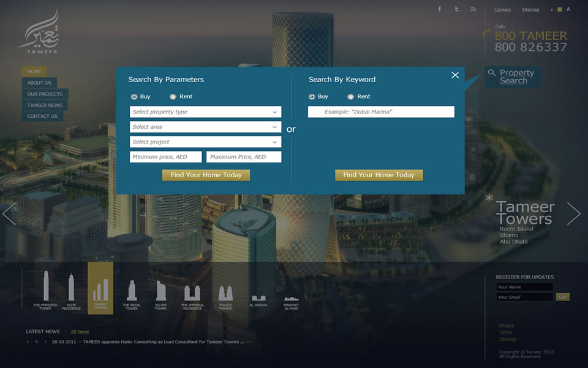The height and width of the screenshot is (368, 588).
Task: Open the Twitter icon link
Action: [456, 9]
